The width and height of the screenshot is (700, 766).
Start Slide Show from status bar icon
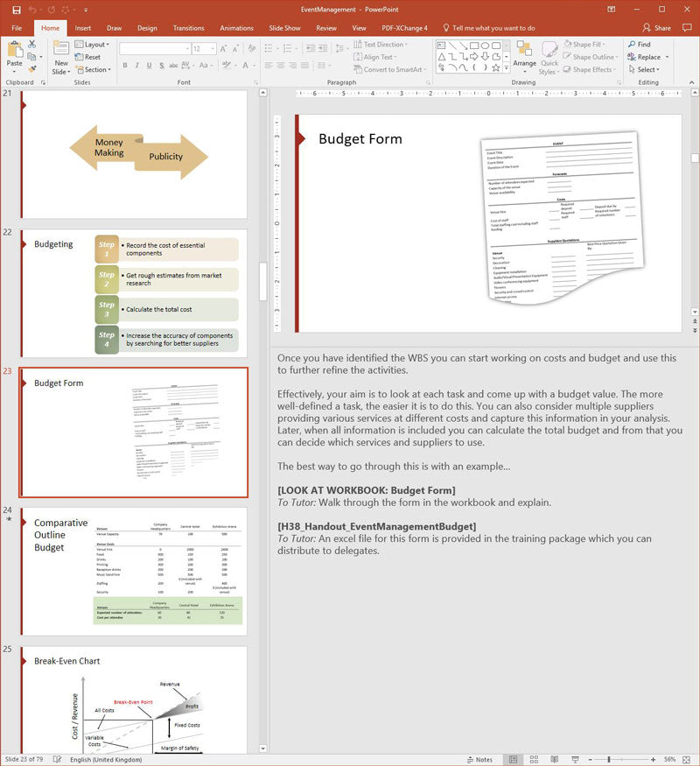tap(576, 760)
